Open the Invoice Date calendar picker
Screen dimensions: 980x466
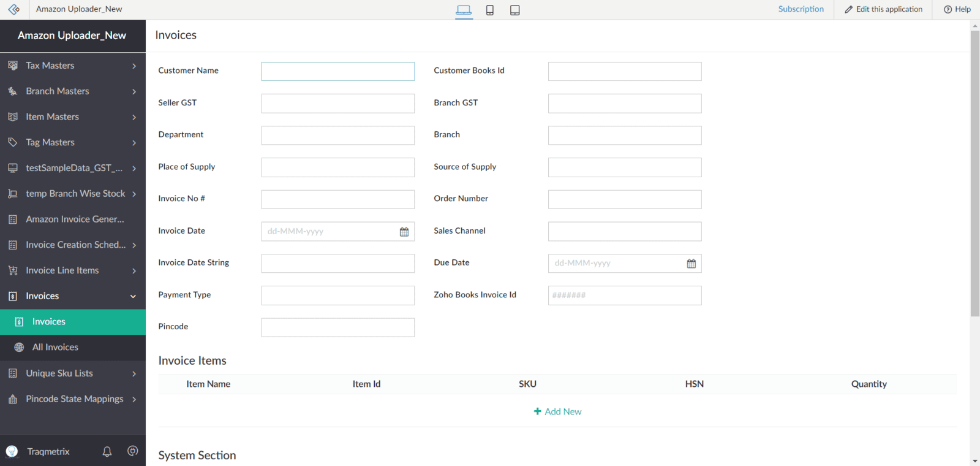coord(404,231)
